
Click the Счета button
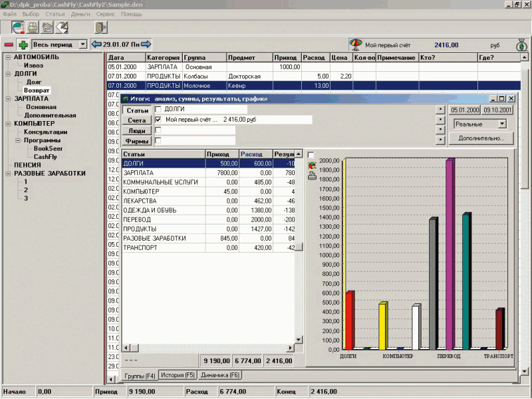coord(137,120)
